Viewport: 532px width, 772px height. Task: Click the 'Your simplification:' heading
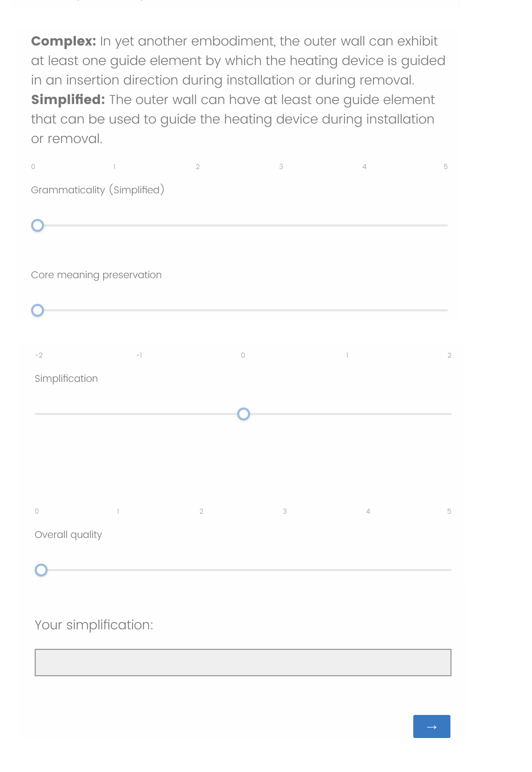pyautogui.click(x=94, y=625)
